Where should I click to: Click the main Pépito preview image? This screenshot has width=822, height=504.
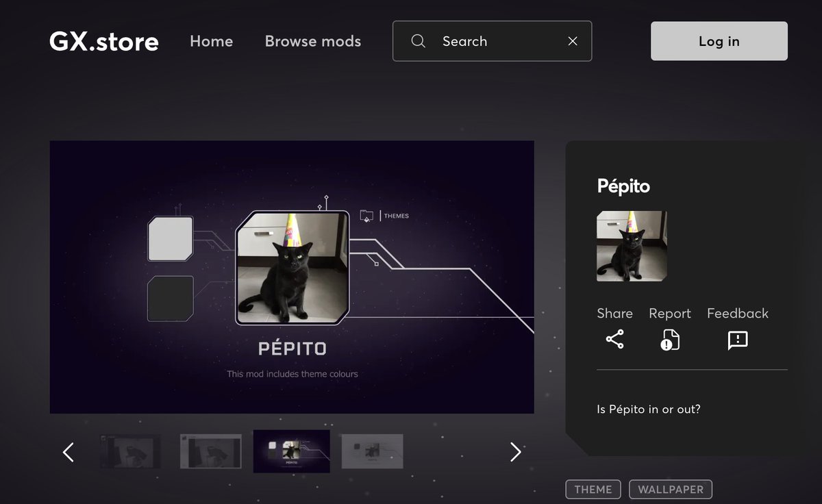click(x=292, y=277)
